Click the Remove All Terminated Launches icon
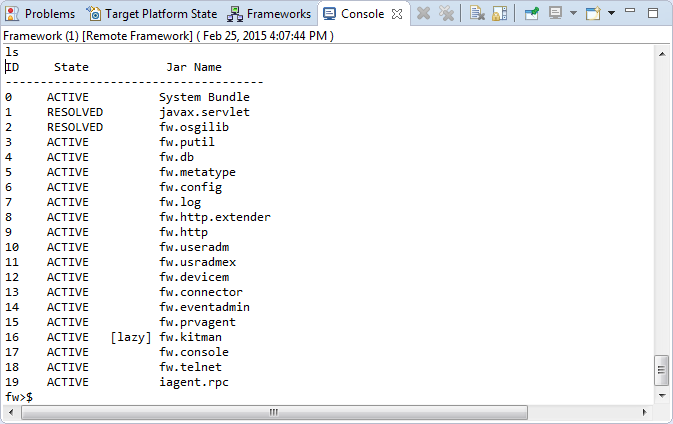The image size is (673, 424). coord(446,14)
